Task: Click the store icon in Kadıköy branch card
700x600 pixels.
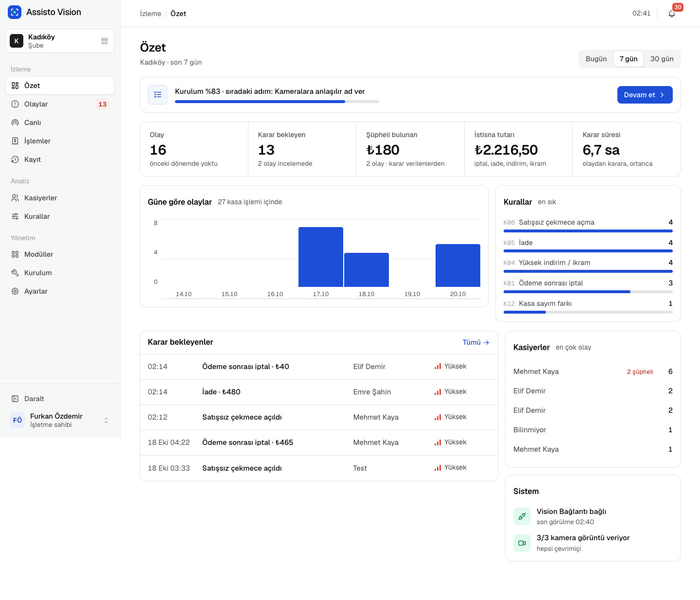Action: pyautogui.click(x=105, y=41)
